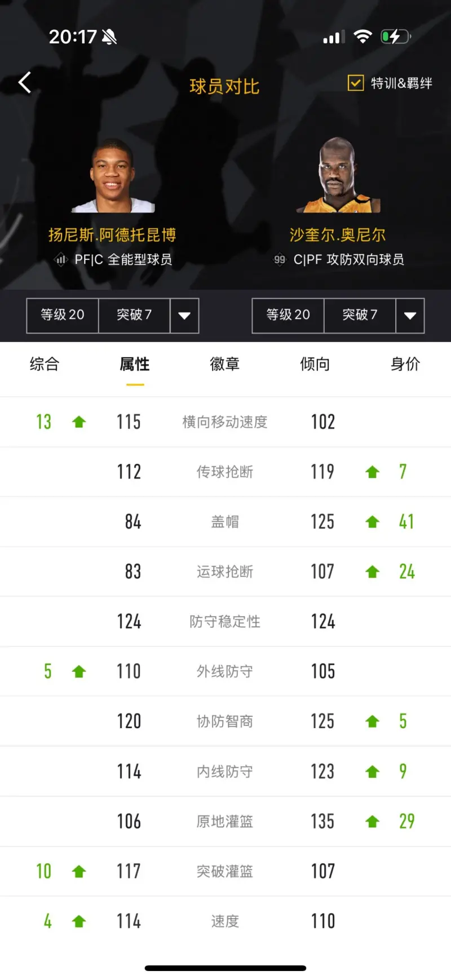Tap the 防守稳定性 attribute label
The width and height of the screenshot is (451, 980).
pyautogui.click(x=225, y=622)
